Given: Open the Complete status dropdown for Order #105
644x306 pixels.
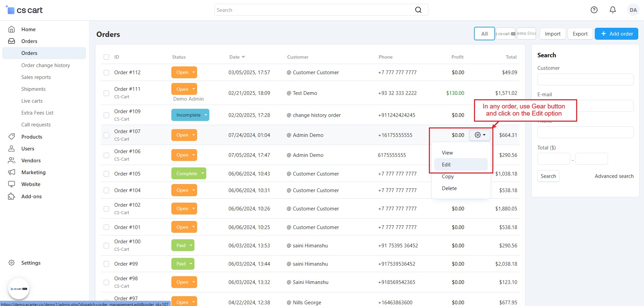Looking at the screenshot, I should tap(203, 174).
